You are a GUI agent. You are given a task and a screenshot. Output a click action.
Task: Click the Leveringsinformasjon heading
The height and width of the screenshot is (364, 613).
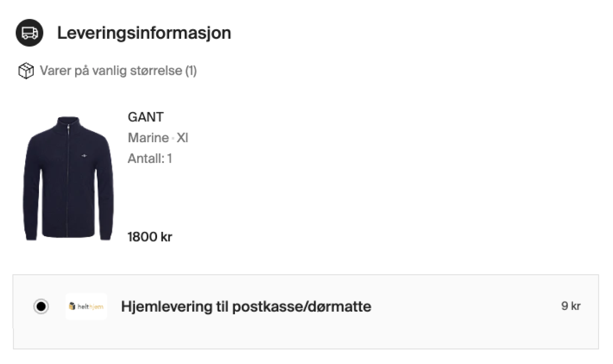pos(144,33)
